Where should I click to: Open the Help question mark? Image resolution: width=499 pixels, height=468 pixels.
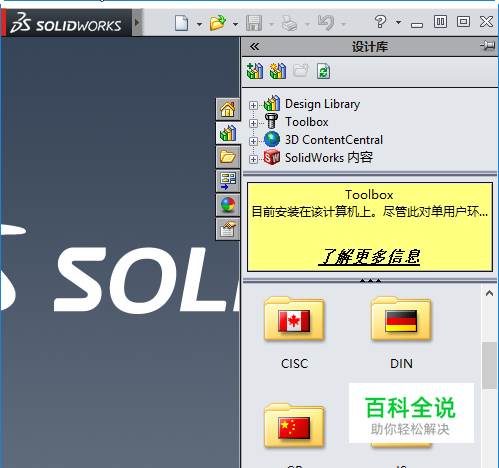(380, 22)
